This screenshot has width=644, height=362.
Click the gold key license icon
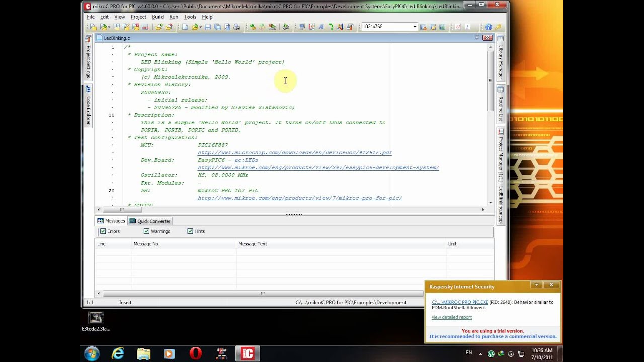(498, 27)
